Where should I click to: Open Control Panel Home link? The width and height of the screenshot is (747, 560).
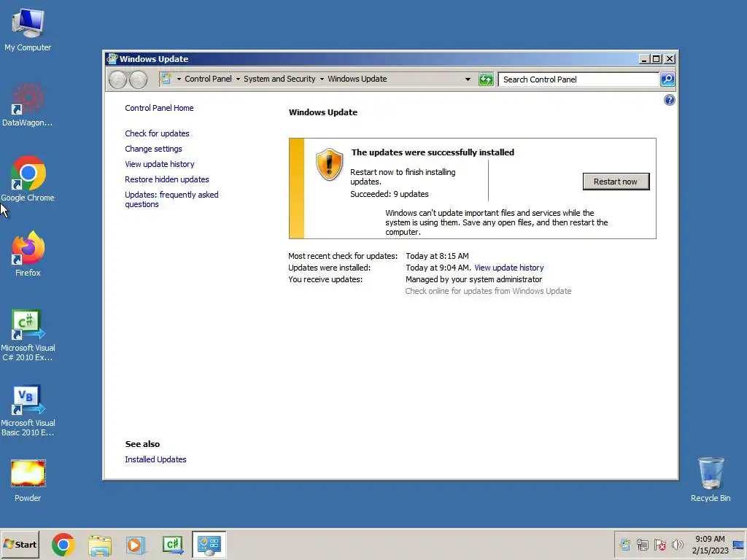tap(159, 108)
